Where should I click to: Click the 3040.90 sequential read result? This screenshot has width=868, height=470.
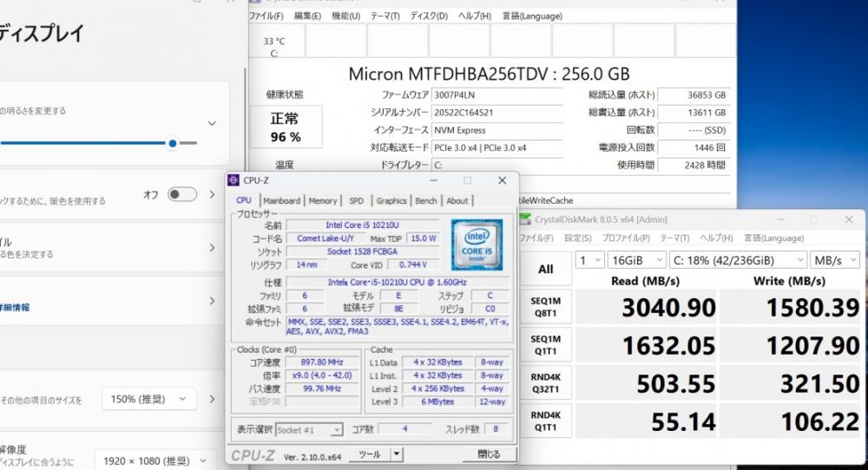(646, 308)
